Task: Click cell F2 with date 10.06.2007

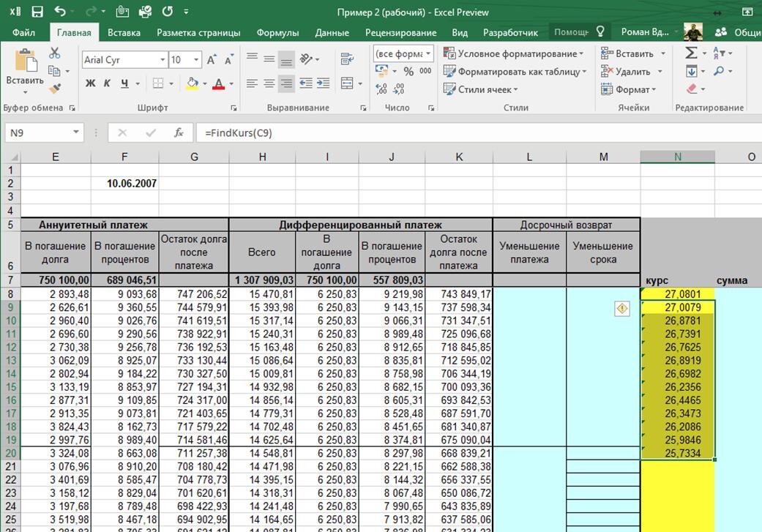Action: [125, 184]
